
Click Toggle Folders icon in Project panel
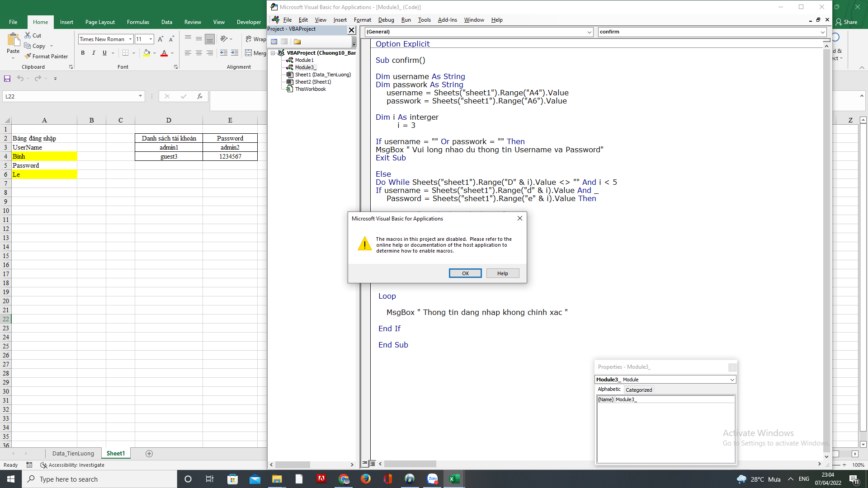point(297,42)
